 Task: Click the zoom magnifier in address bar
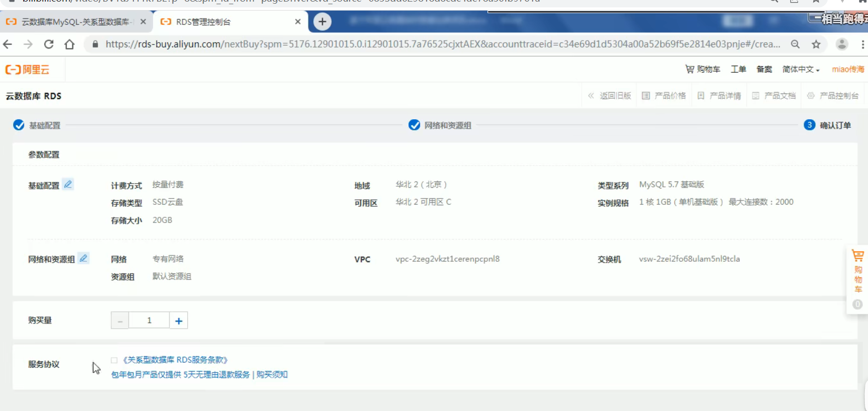pyautogui.click(x=795, y=44)
